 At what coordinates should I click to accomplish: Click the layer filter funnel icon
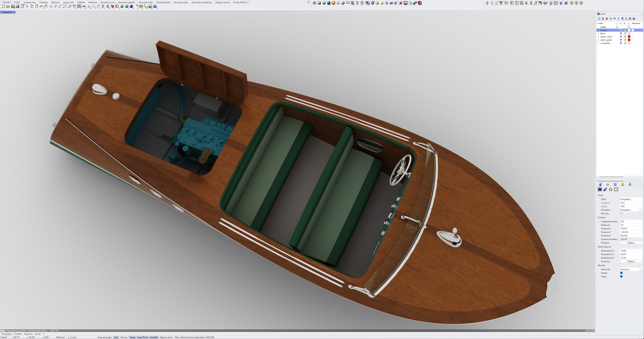(622, 19)
